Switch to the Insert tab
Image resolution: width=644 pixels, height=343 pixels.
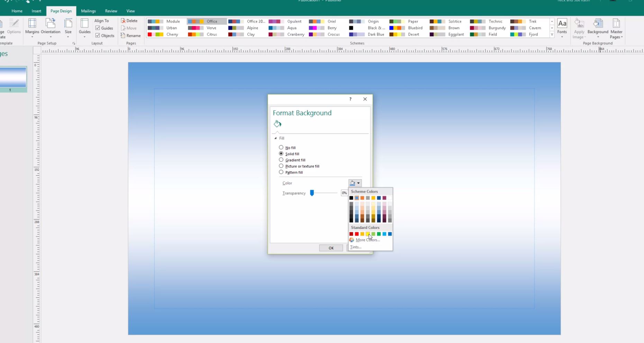tap(36, 11)
